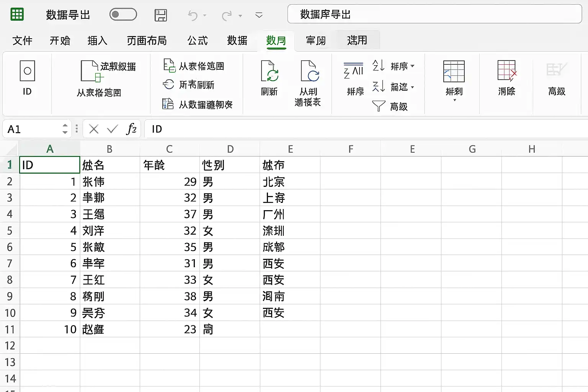Switch to the 公式 ribbon tab
Viewport: 588px width, 392px height.
click(198, 41)
